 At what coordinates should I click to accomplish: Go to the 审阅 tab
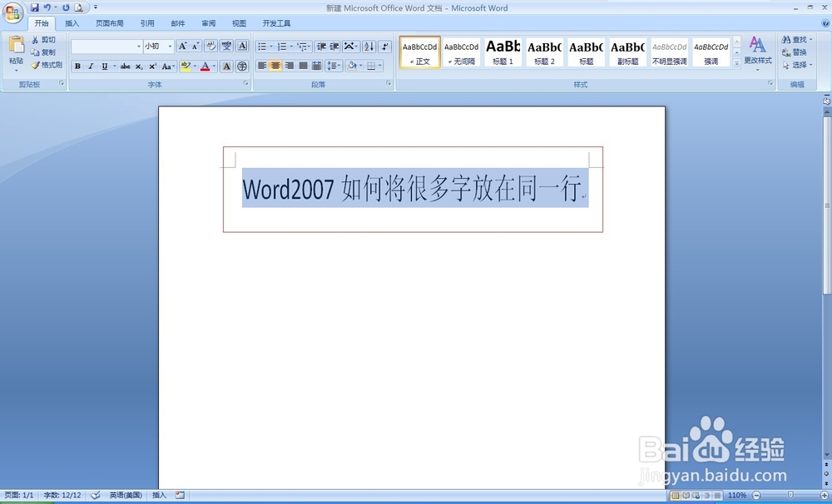pos(209,23)
